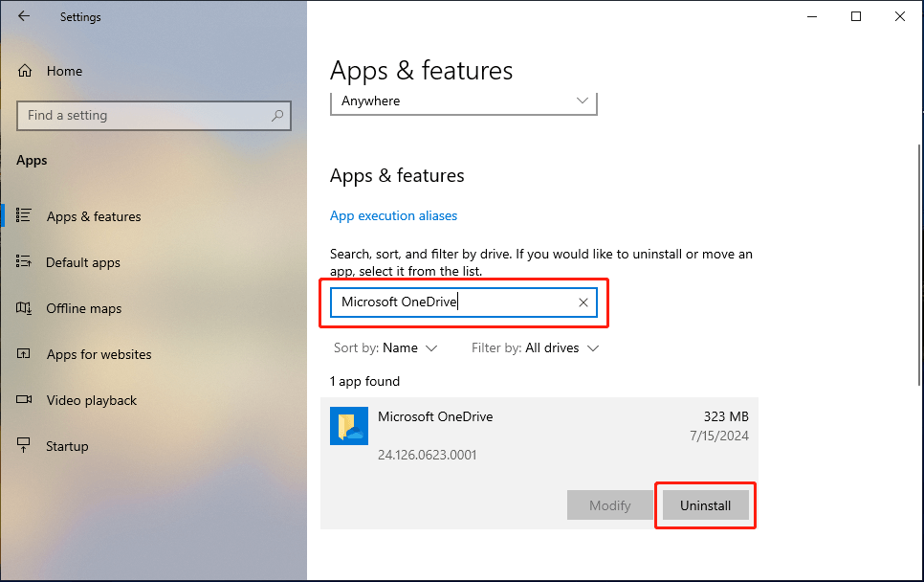Open Startup apps settings
The image size is (924, 582).
153,446
